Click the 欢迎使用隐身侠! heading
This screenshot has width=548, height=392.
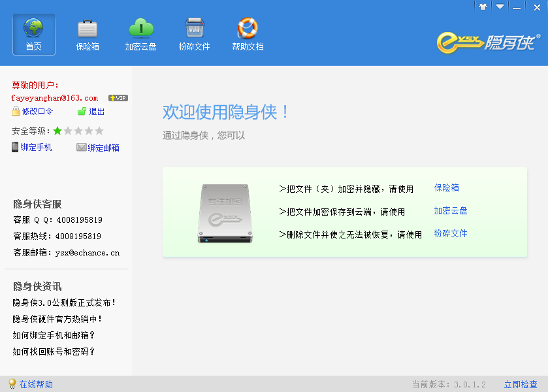pyautogui.click(x=226, y=112)
